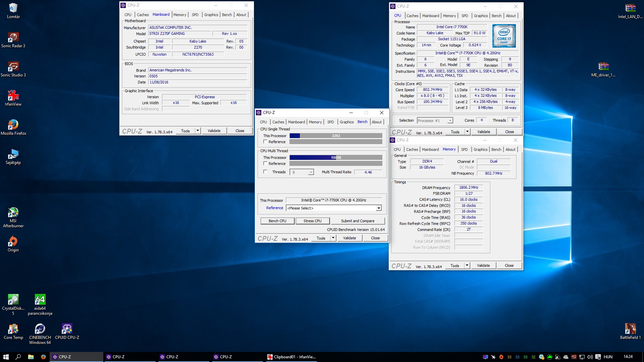644x362 pixels.
Task: Click the single thread score bar 2263
Action: (x=336, y=136)
